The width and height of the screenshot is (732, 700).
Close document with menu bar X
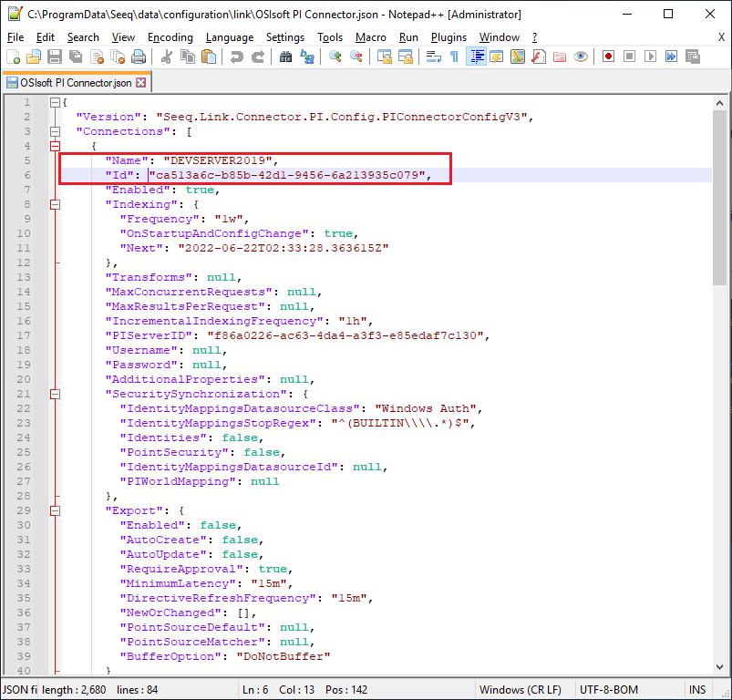click(721, 37)
